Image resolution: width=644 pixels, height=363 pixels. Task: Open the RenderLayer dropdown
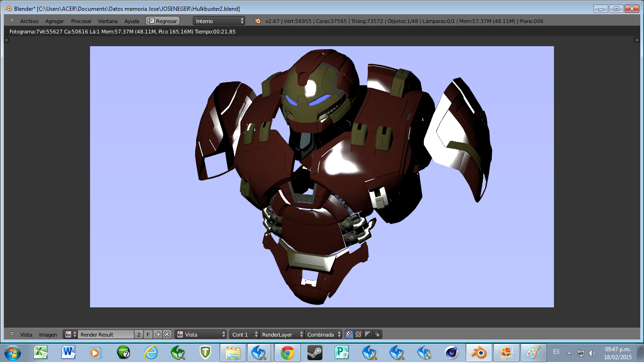pos(281,334)
